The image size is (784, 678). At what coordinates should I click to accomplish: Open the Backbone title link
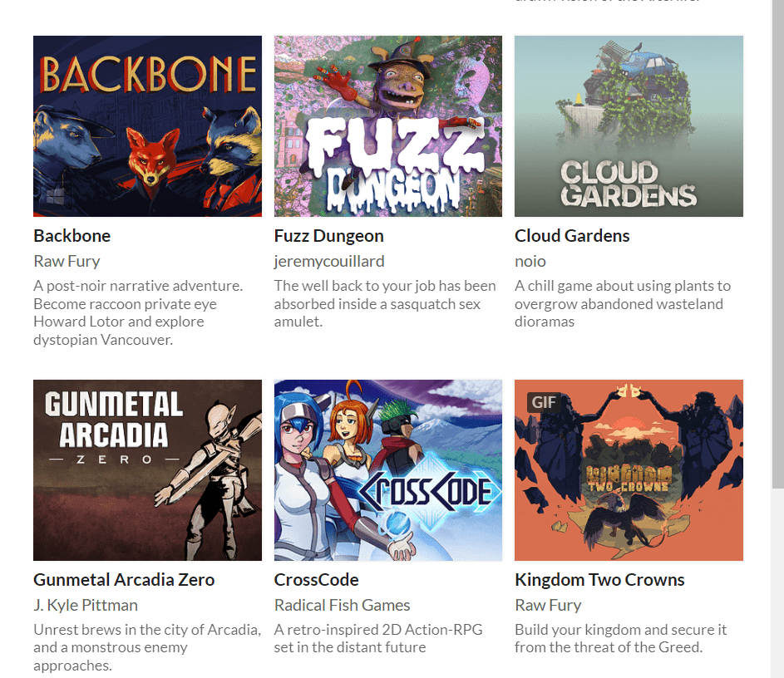[72, 236]
